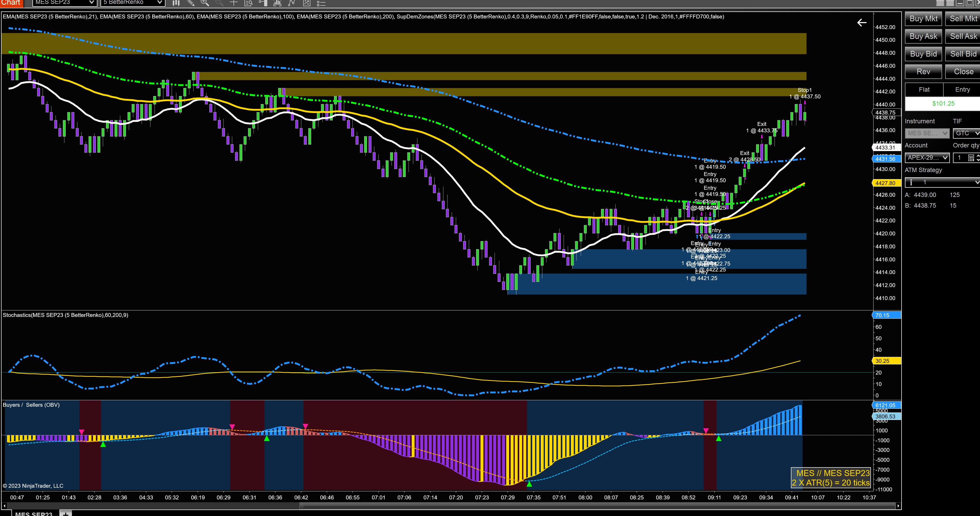Image resolution: width=980 pixels, height=516 pixels.
Task: Open the TIF GTC dropdown
Action: coord(966,133)
